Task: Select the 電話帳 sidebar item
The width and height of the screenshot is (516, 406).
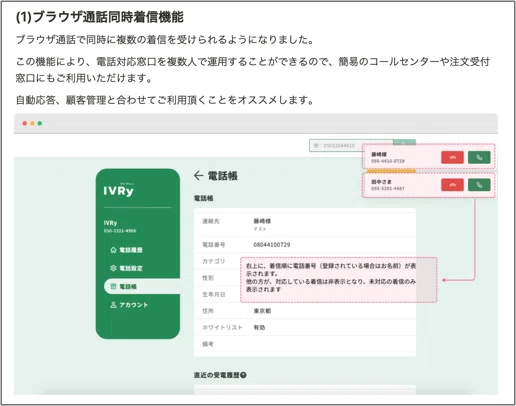Action: [x=142, y=286]
